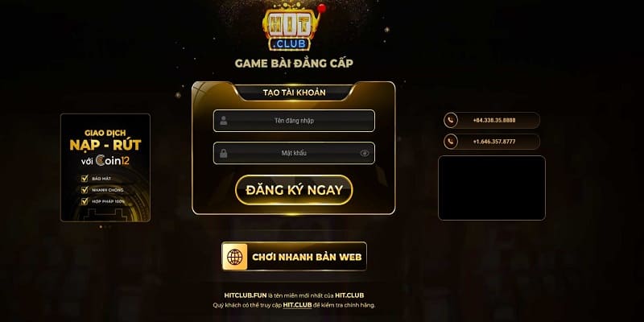
Task: Click the user icon in username field
Action: [x=224, y=121]
